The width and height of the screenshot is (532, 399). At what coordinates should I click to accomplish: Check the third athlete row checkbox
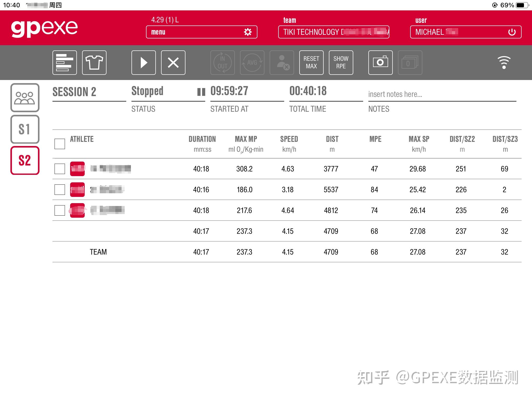click(60, 210)
